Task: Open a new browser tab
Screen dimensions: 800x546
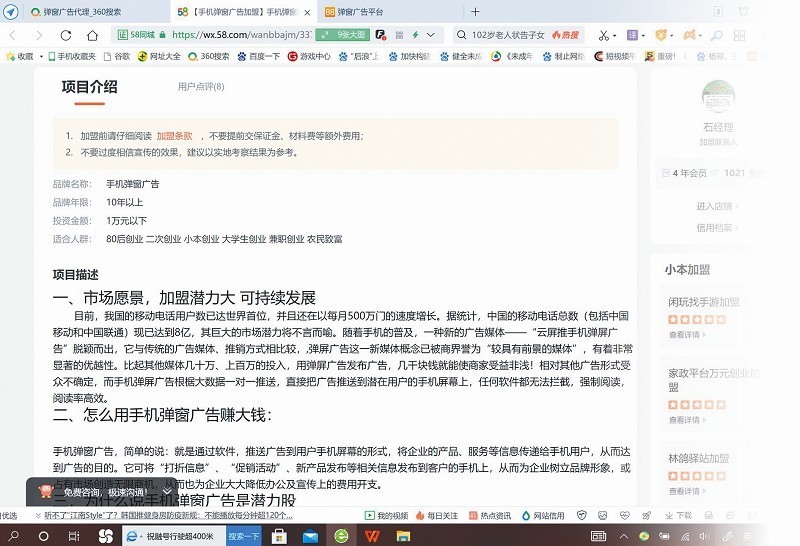Action: click(475, 12)
